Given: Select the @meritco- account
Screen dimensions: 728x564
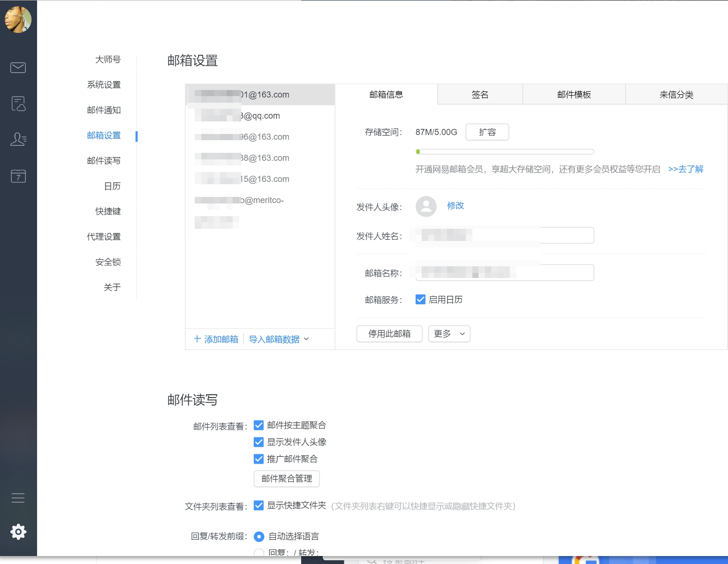Looking at the screenshot, I should tap(260, 200).
